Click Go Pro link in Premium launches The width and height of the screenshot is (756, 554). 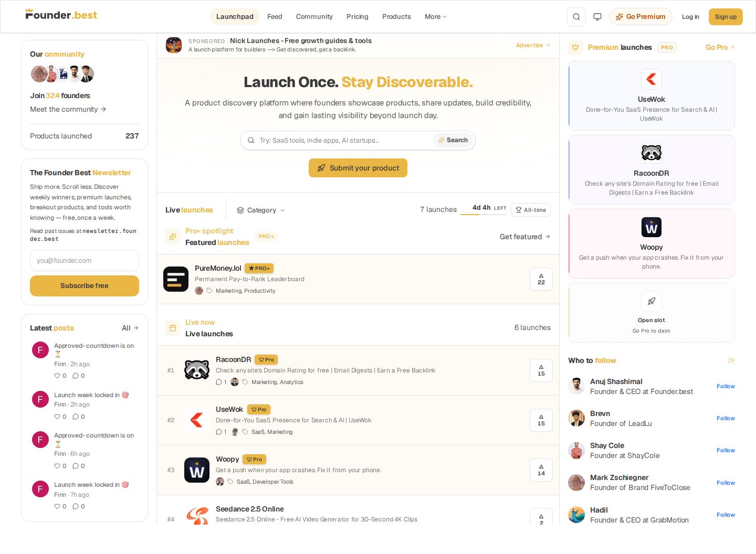tap(720, 47)
